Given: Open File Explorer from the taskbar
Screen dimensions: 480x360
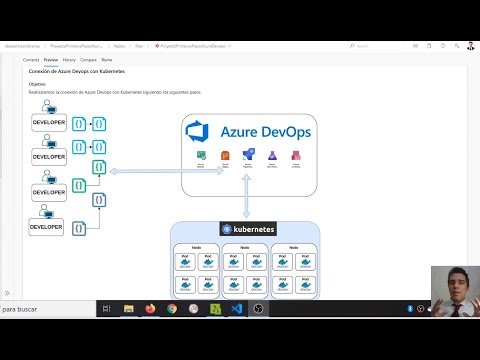Looking at the screenshot, I should [129, 309].
